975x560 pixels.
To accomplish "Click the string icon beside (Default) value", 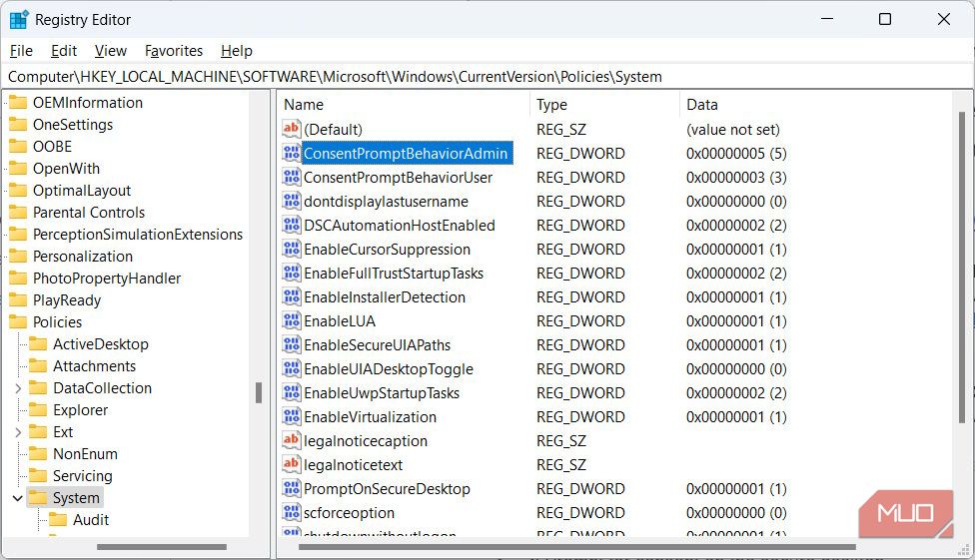I will point(291,129).
